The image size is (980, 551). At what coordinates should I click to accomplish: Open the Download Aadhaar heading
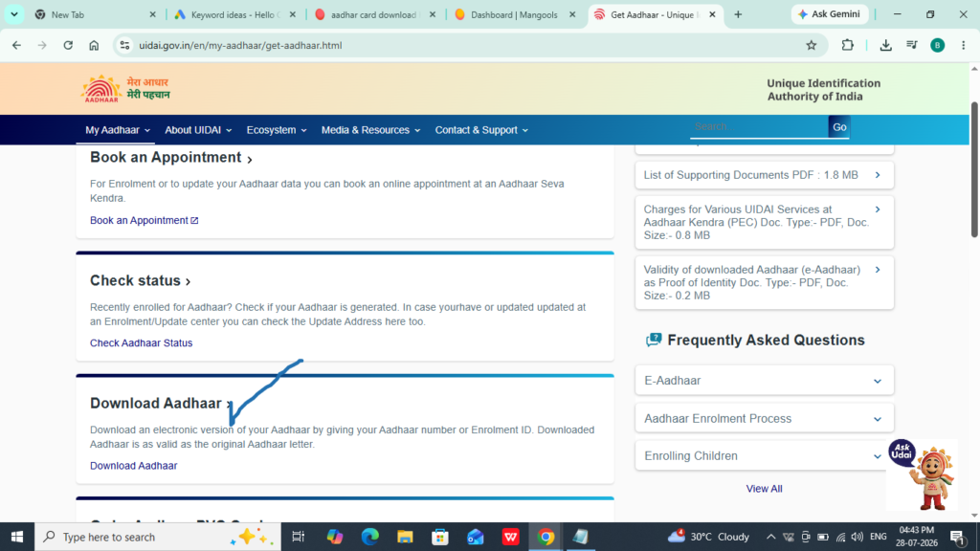[161, 404]
